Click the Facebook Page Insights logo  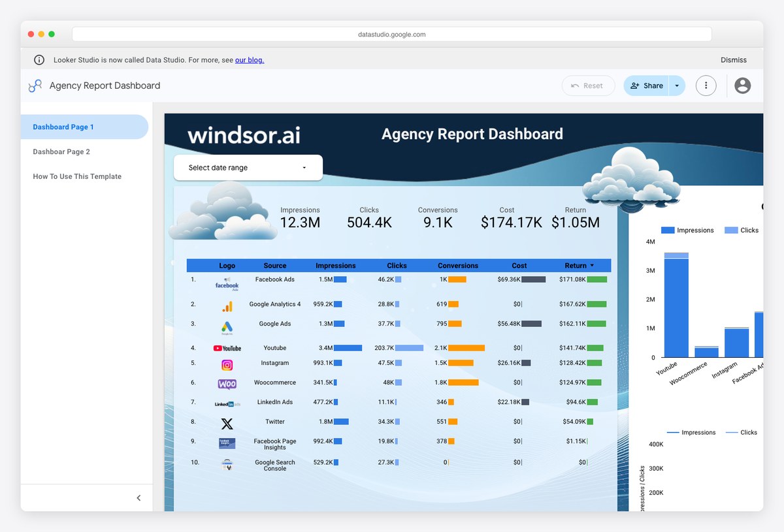coord(227,443)
